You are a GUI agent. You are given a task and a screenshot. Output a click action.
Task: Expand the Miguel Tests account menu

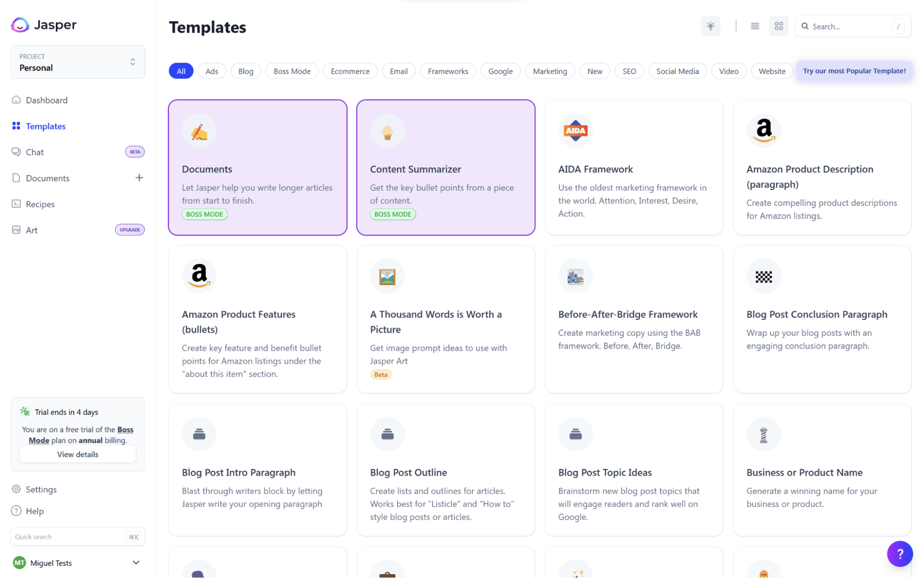click(78, 563)
